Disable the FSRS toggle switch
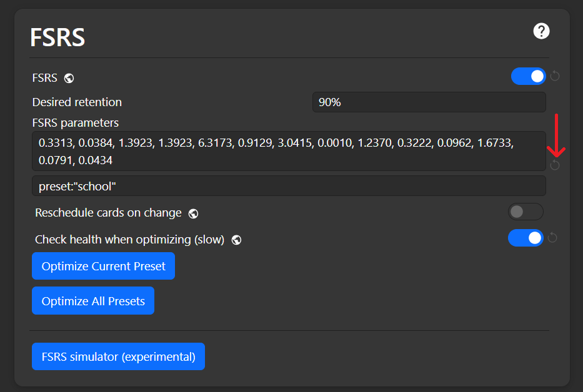Viewport: 583px width, 392px height. coord(528,76)
